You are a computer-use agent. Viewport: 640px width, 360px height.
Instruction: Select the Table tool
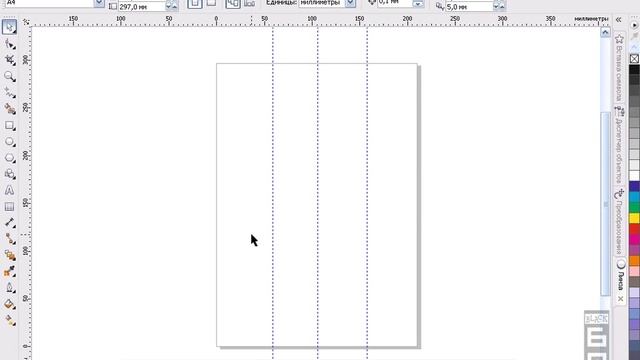click(x=9, y=207)
